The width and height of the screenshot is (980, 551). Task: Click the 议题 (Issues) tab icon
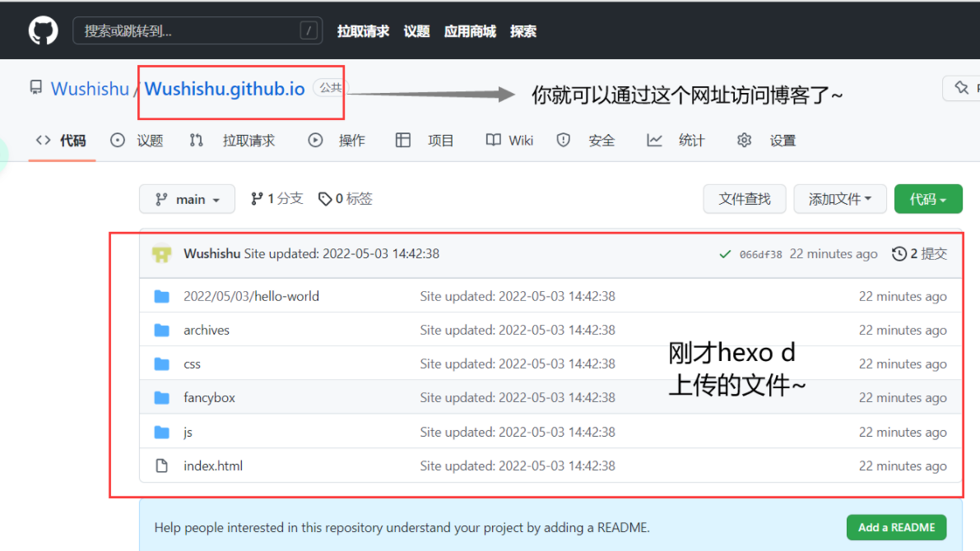click(117, 140)
